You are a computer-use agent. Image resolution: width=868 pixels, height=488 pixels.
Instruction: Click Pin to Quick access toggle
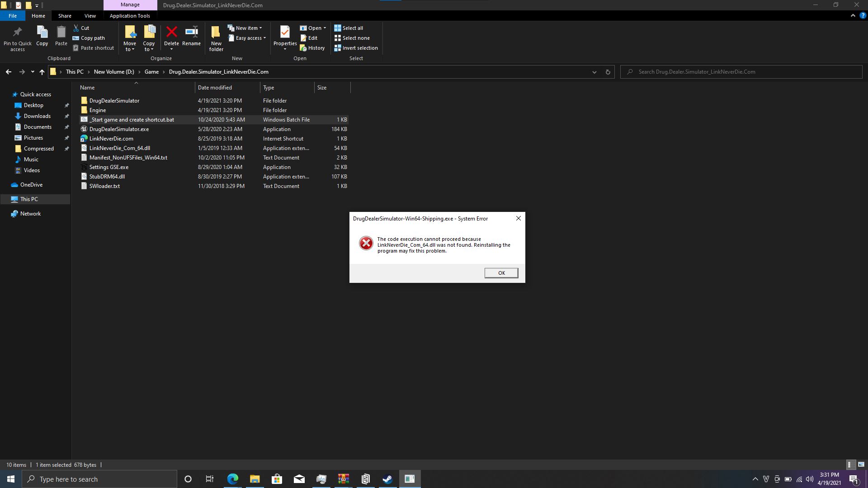(17, 38)
